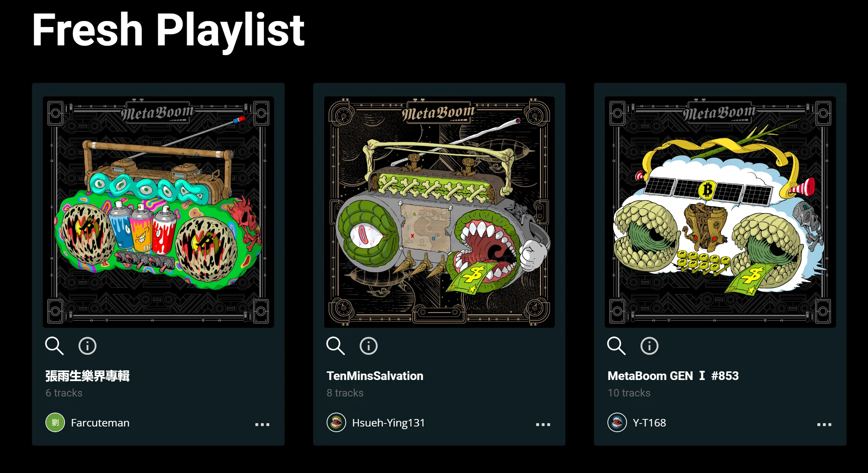868x473 pixels.
Task: Select the green monster boombox cover art
Action: click(x=439, y=212)
